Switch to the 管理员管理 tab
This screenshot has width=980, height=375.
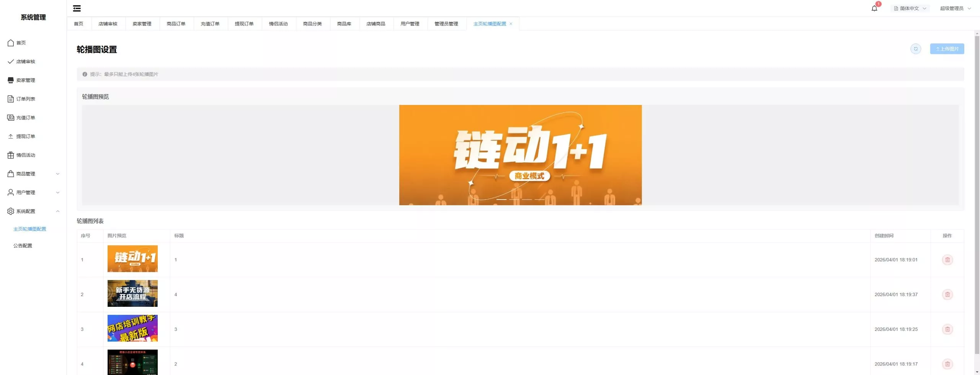pyautogui.click(x=446, y=24)
